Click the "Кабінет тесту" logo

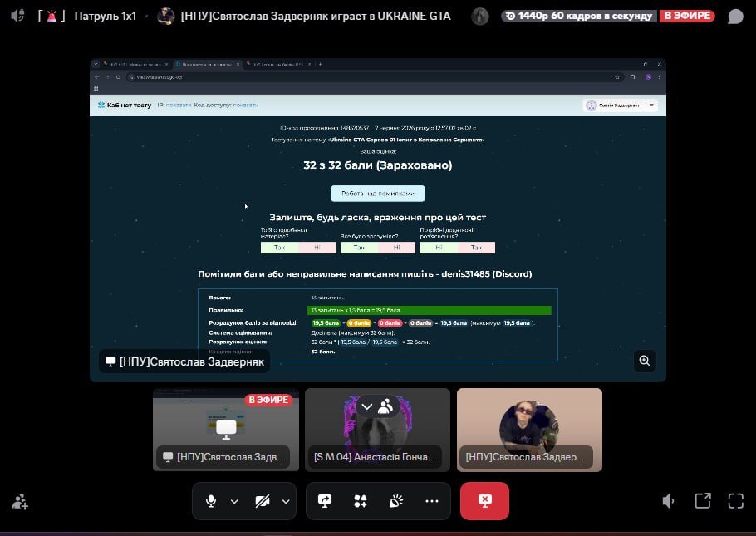[125, 106]
